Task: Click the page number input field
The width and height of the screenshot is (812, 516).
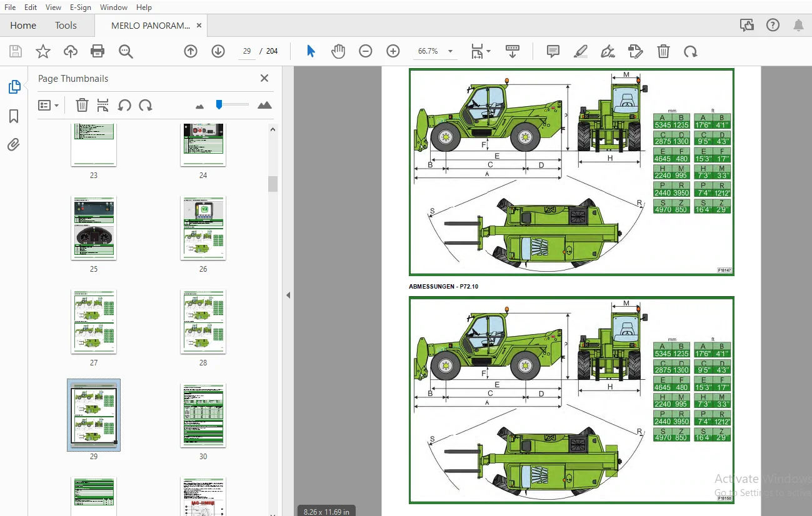Action: [x=247, y=51]
